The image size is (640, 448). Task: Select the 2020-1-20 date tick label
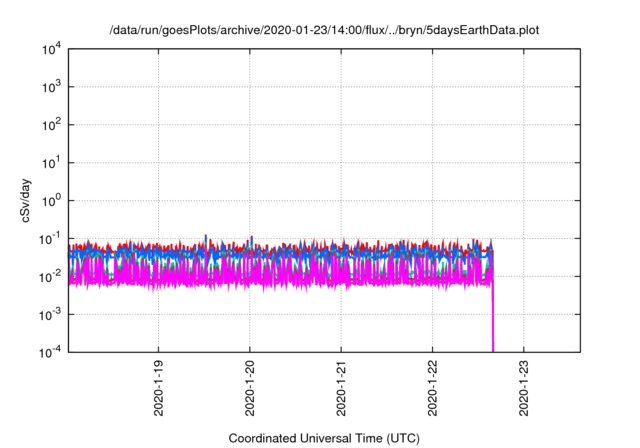pos(250,388)
